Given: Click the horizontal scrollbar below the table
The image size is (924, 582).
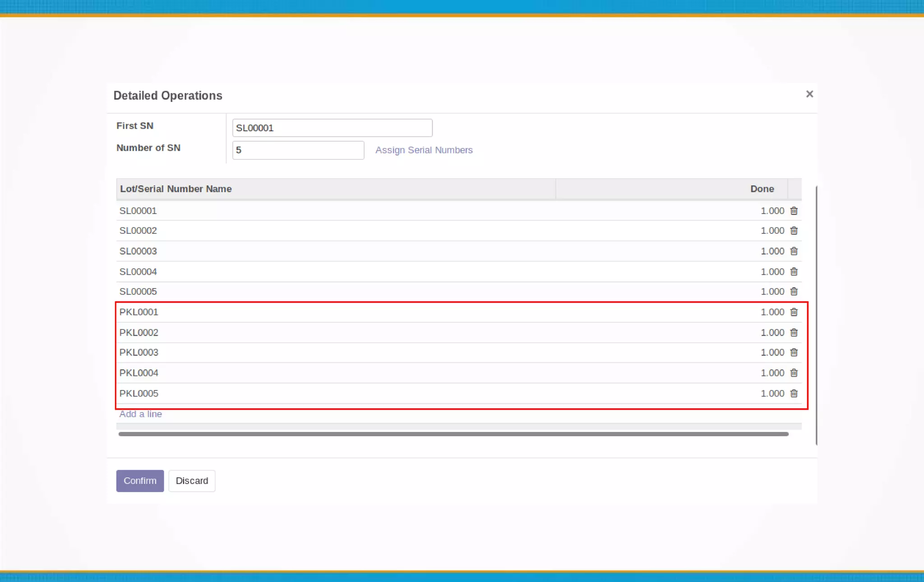Looking at the screenshot, I should [x=453, y=434].
